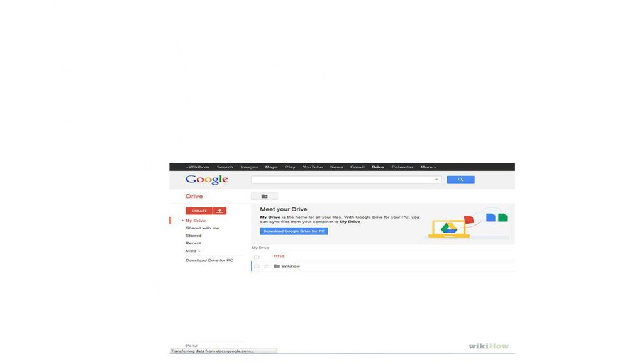Image resolution: width=644 pixels, height=362 pixels.
Task: Switch to YouTube in the top bar
Action: click(x=313, y=167)
